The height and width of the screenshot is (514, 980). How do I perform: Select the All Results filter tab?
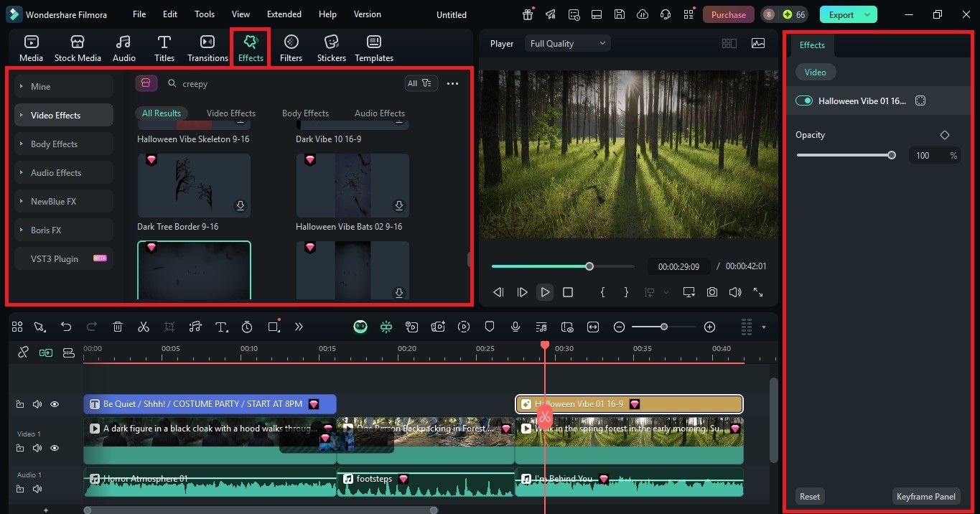pyautogui.click(x=161, y=113)
